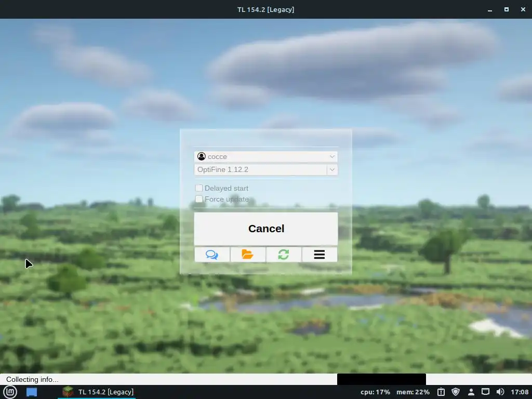Click the Collecting info... status text
This screenshot has height=399, width=532.
(x=32, y=379)
